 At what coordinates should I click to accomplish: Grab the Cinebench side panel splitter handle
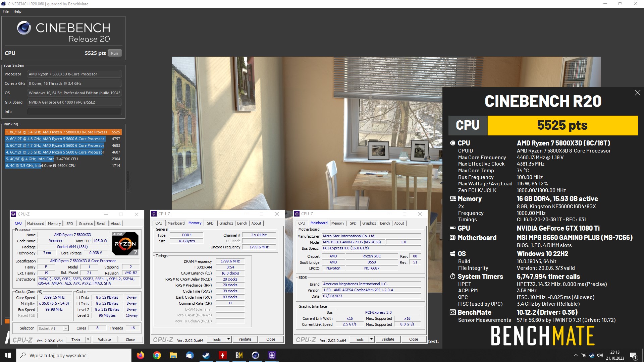tap(128, 181)
